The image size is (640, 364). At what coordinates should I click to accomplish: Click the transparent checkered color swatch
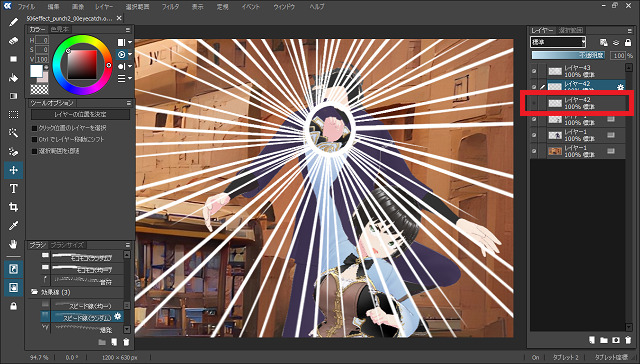(x=40, y=89)
